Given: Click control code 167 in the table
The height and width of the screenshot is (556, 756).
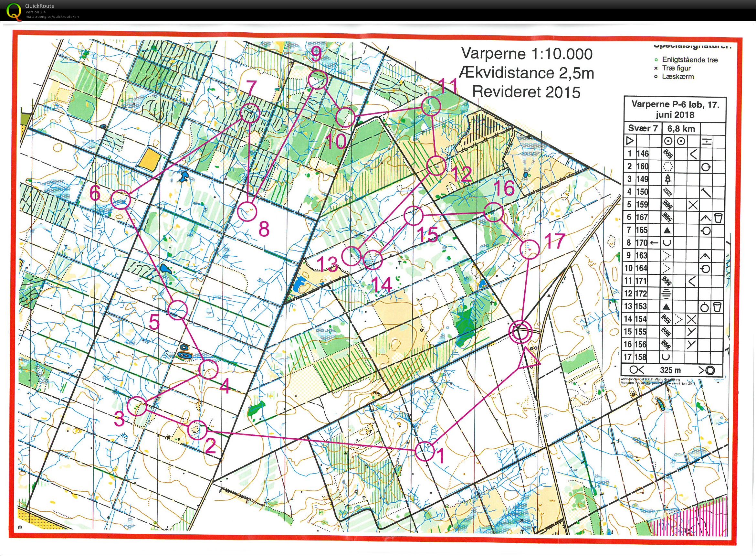Looking at the screenshot, I should click(x=642, y=218).
